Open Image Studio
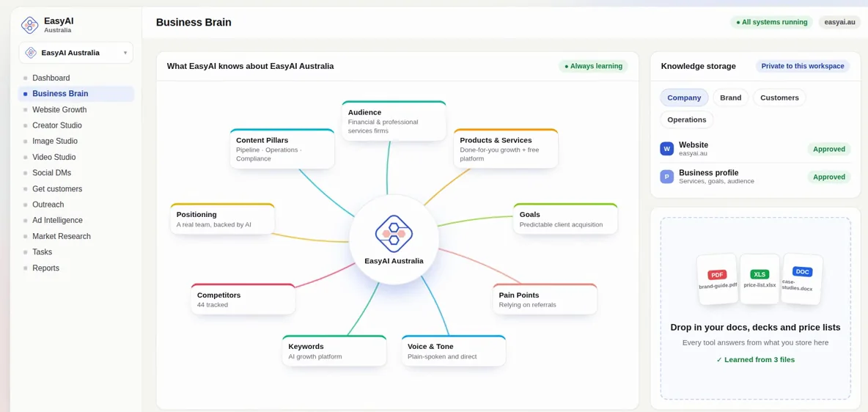Image resolution: width=868 pixels, height=412 pixels. [x=76, y=141]
